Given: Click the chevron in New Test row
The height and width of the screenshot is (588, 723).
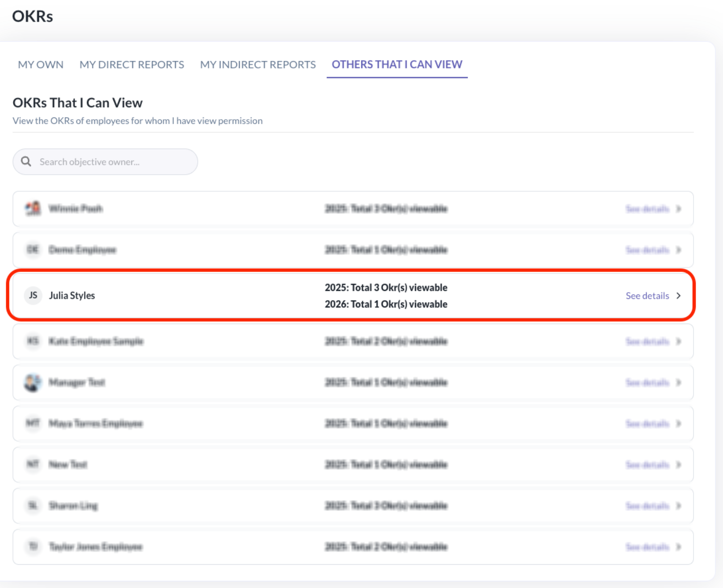Looking at the screenshot, I should tap(678, 465).
